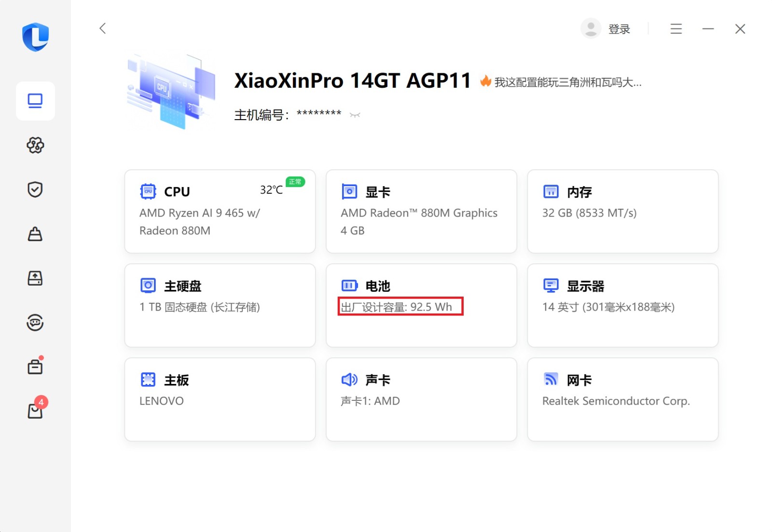Viewport: 772px width, 532px height.
Task: Click the Lenovo PC Manager logo
Action: point(35,37)
